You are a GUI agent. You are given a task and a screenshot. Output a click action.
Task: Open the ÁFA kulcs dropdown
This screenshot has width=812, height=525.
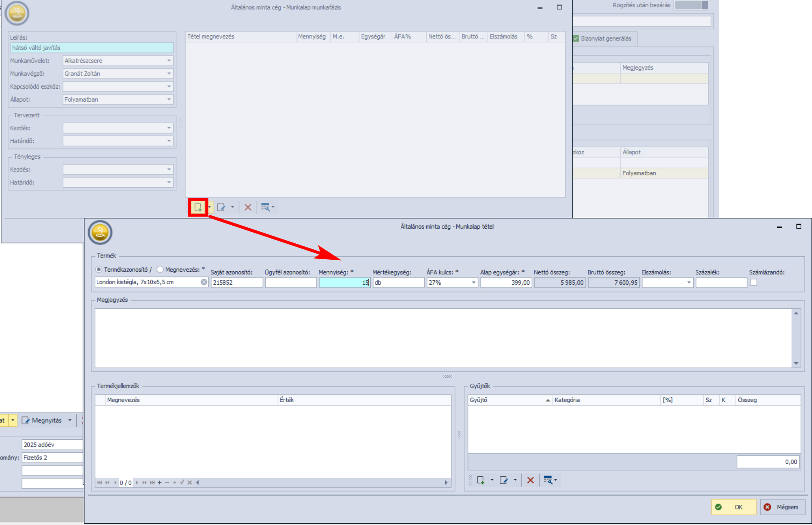[473, 283]
